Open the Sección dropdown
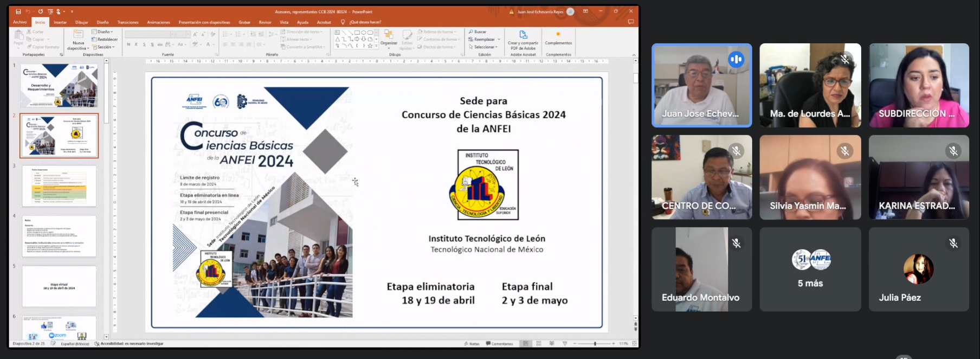This screenshot has width=980, height=359. [x=103, y=47]
